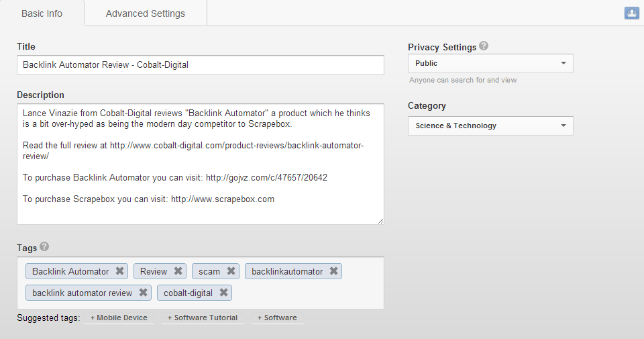Click the backlinkautomator tag label
The width and height of the screenshot is (644, 339).
coord(287,272)
